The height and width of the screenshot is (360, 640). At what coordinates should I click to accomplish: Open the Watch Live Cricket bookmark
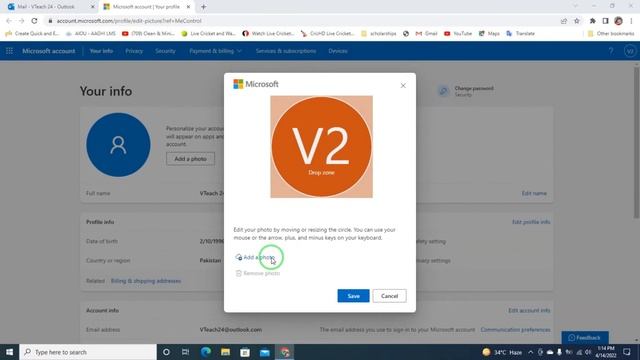coord(268,33)
